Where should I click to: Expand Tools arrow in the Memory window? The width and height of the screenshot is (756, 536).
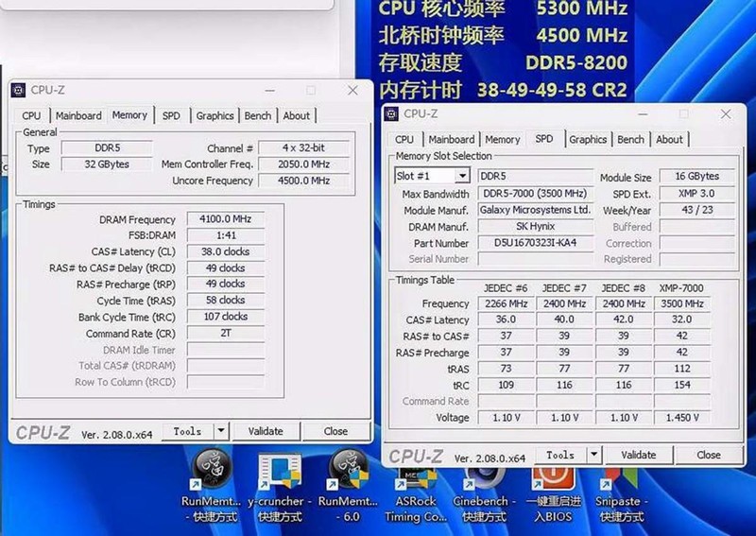[x=221, y=431]
